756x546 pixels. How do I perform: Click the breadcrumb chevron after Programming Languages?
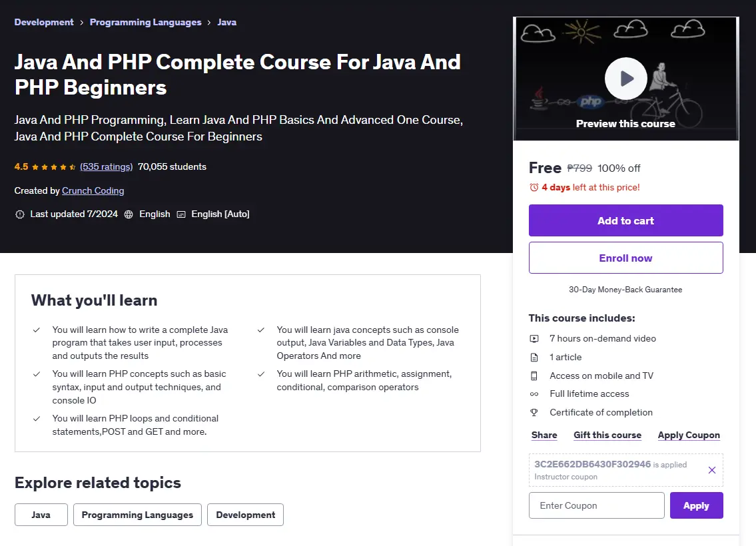(x=209, y=23)
